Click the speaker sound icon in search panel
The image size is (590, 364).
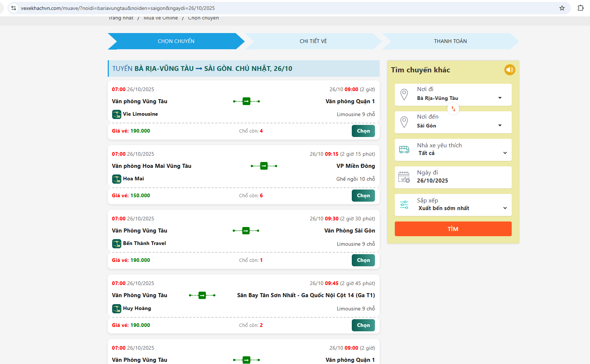(x=509, y=70)
